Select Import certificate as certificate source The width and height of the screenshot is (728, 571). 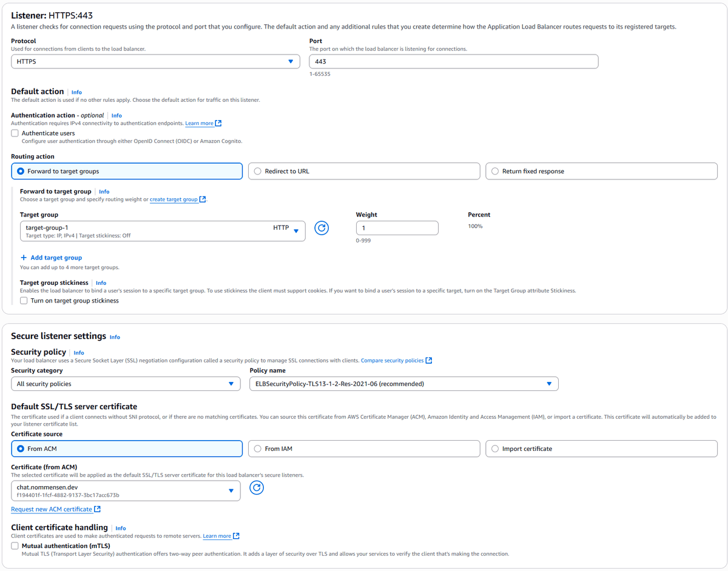[x=495, y=449]
